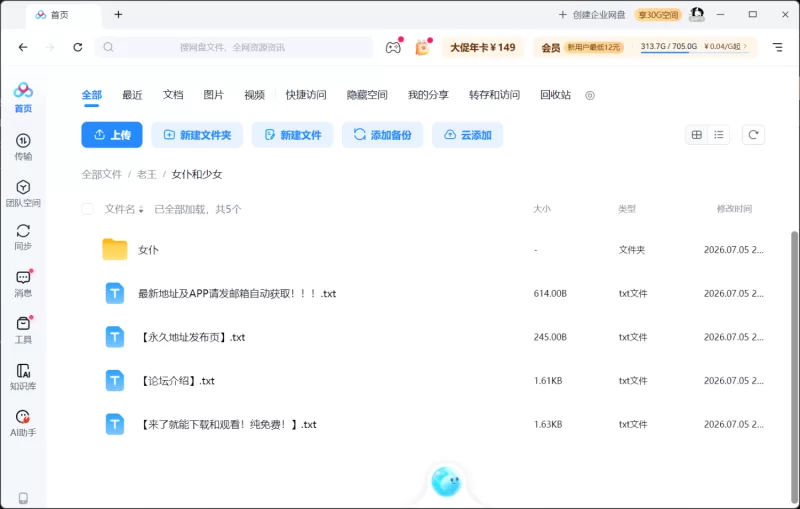Screen dimensions: 800x509
Task: Expand the storage 313.7G / 705.0G arrow
Action: (745, 46)
